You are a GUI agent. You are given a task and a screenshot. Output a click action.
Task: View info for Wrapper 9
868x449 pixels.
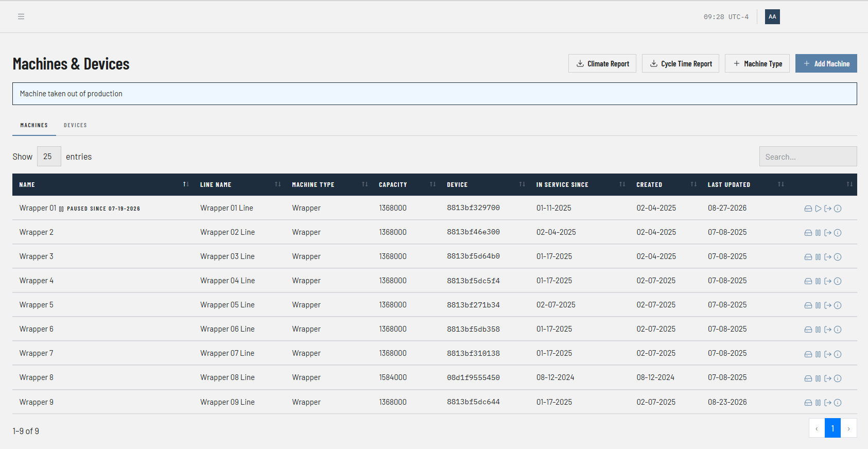click(x=838, y=403)
